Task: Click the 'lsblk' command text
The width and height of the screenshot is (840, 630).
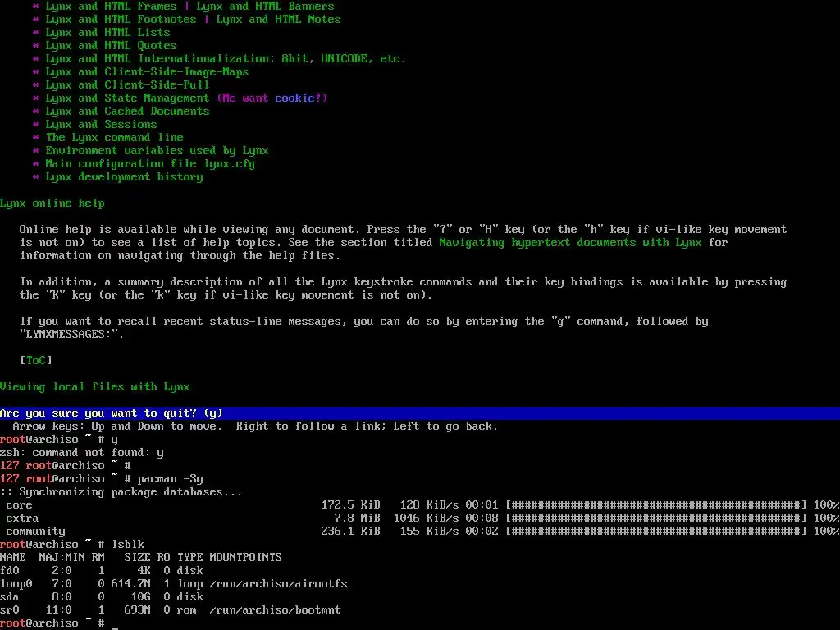Action: click(x=128, y=545)
